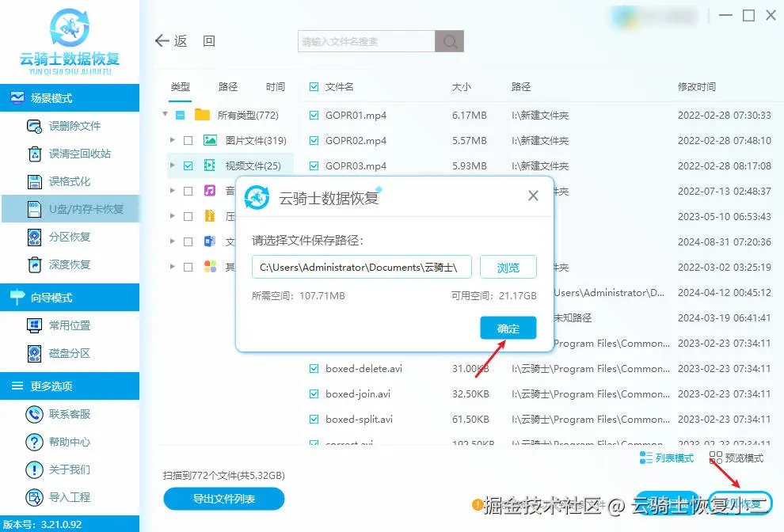Viewport: 784px width, 532px height.
Task: Sort by 修改时间 column header
Action: (697, 87)
